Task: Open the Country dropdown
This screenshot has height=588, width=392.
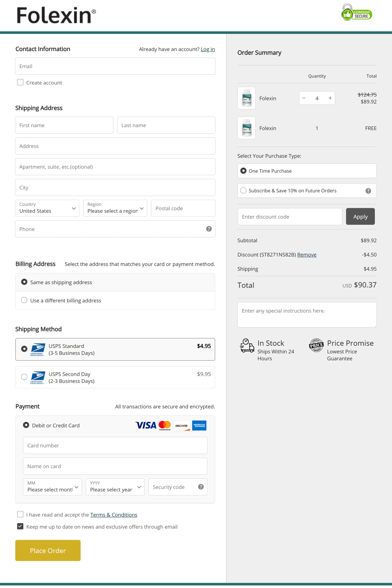Action: point(47,208)
